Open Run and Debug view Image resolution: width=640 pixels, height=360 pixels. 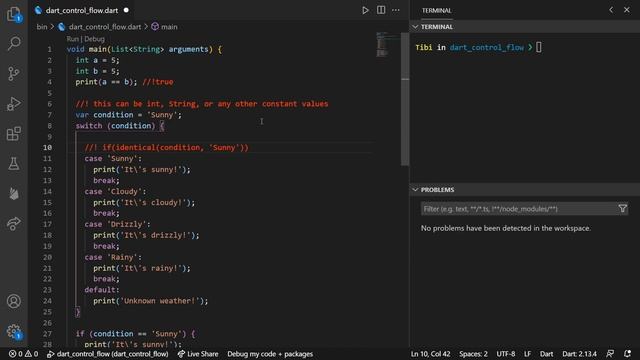point(14,104)
